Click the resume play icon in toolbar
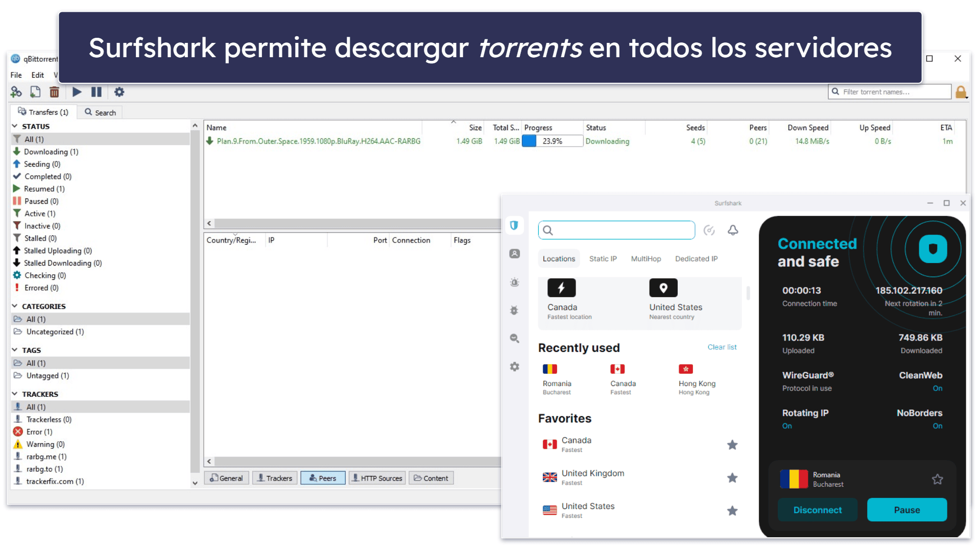 click(x=77, y=92)
